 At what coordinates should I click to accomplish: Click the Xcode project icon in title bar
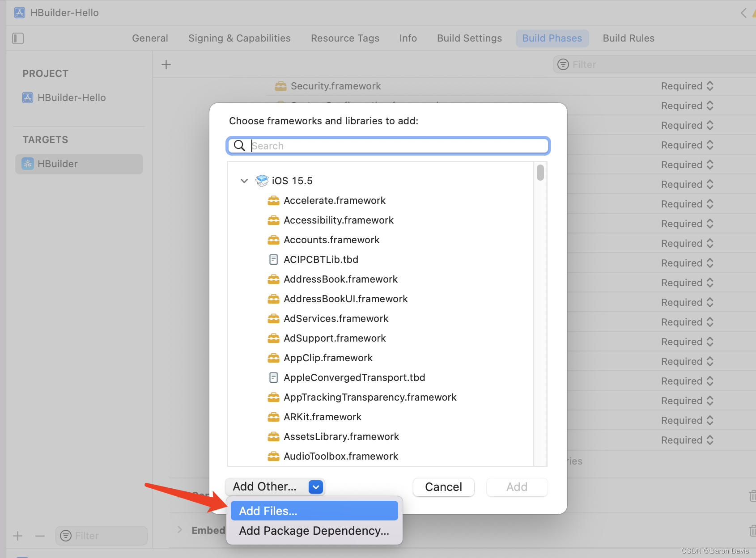click(20, 13)
